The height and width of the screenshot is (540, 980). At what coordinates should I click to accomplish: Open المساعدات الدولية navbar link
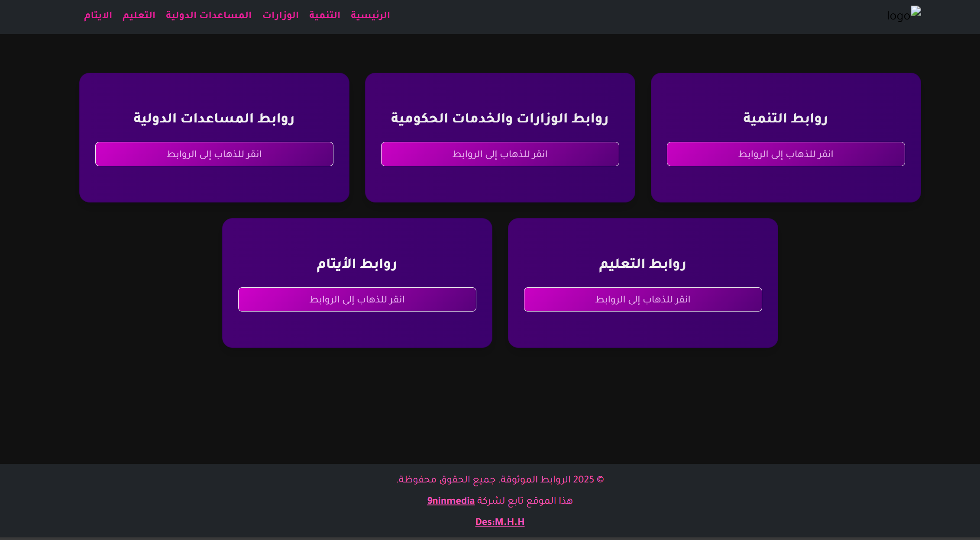point(208,16)
